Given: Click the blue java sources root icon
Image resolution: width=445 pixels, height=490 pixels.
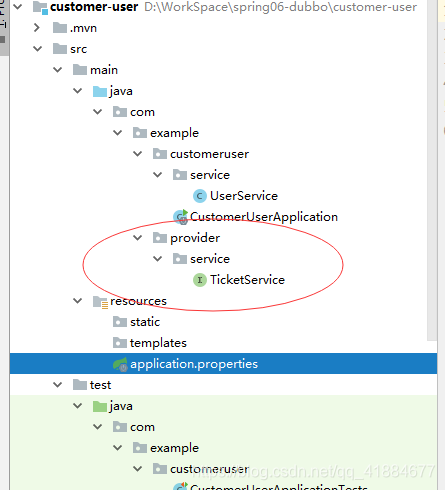Looking at the screenshot, I should 100,91.
